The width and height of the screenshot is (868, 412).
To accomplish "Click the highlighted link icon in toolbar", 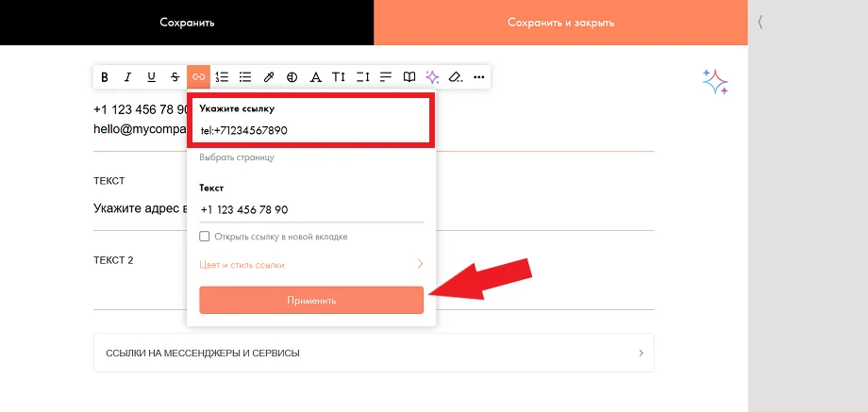I will pos(199,77).
